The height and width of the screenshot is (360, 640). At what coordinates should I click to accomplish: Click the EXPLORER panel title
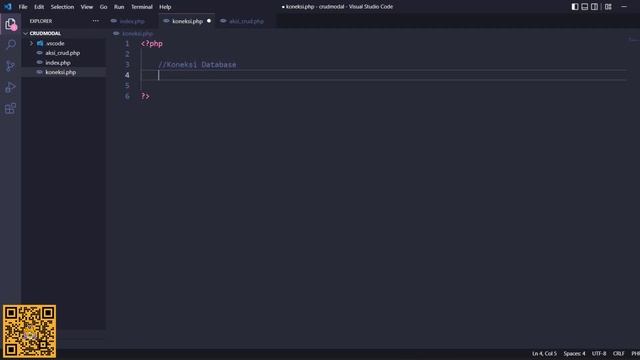pos(41,21)
